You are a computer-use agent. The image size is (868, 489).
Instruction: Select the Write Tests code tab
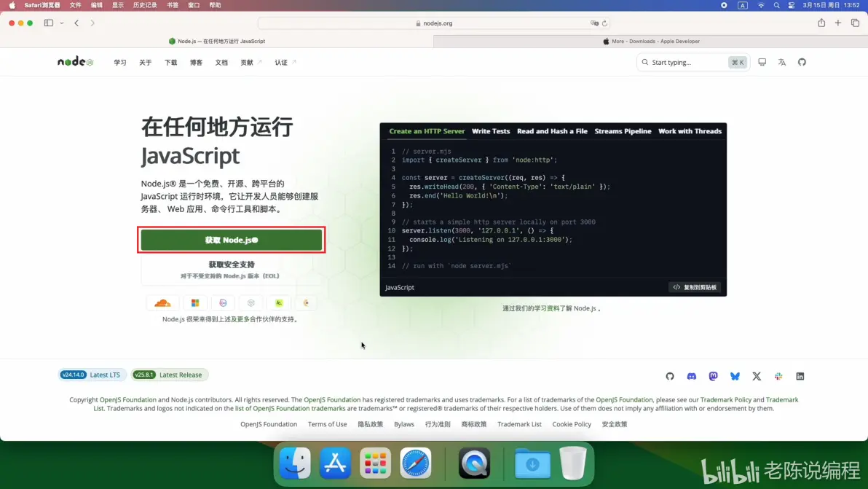click(491, 131)
